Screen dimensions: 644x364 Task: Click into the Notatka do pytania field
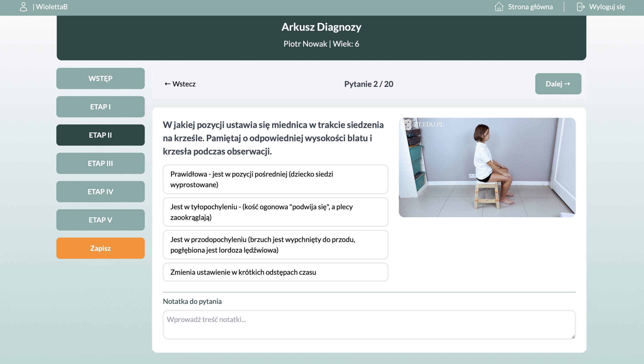(369, 324)
